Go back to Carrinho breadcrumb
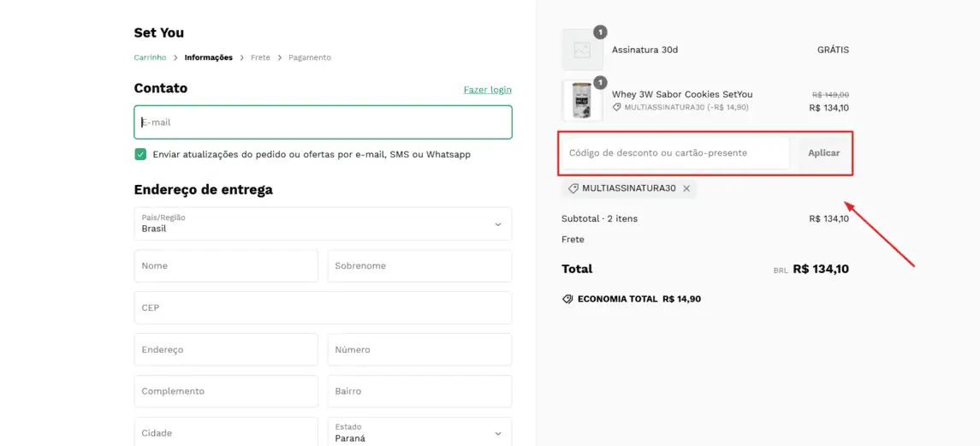Viewport: 980px width, 446px height. point(150,57)
